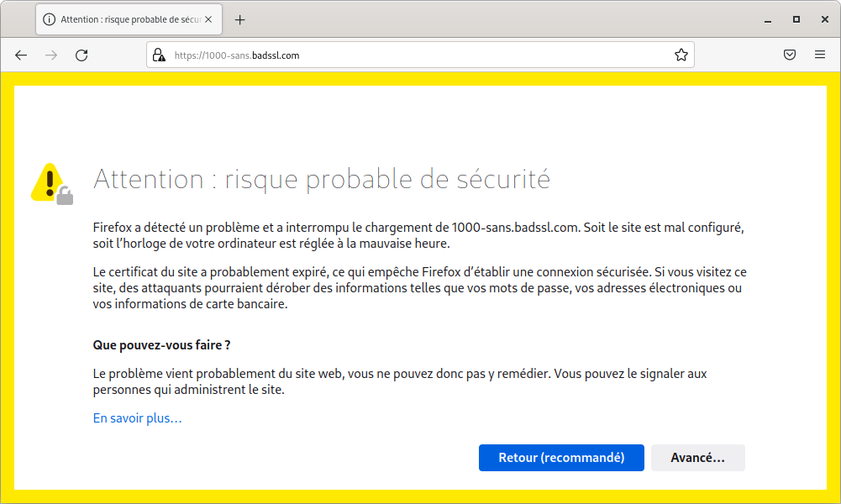Minimize the Firefox window

point(768,20)
